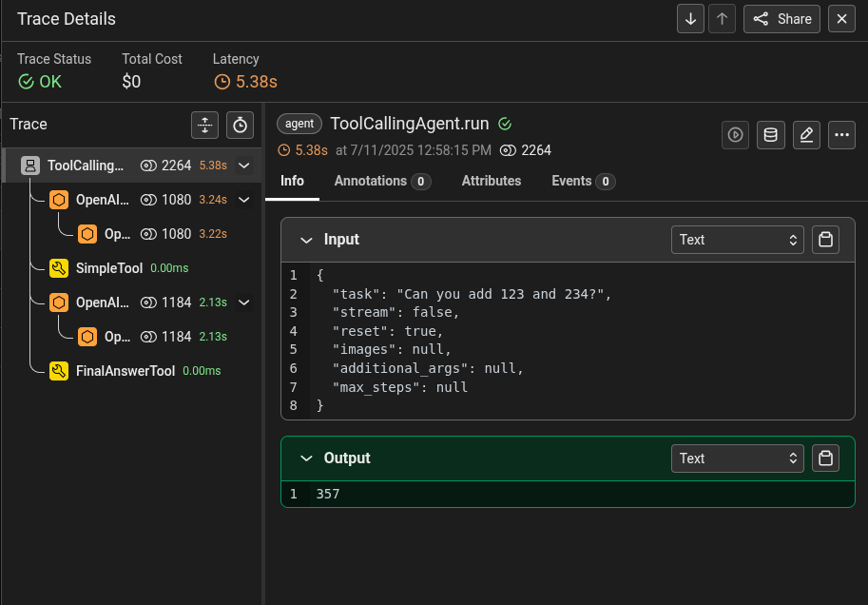
Task: Click the agent badge next to span title
Action: [299, 124]
